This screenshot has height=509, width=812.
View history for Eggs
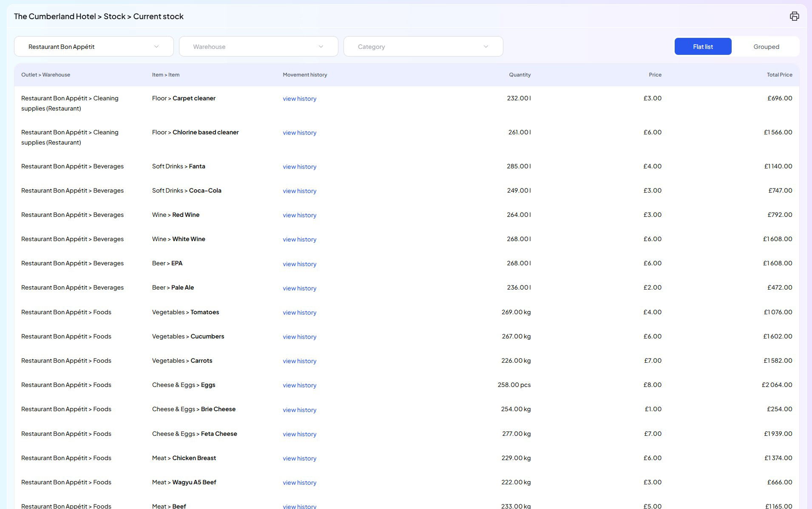299,385
